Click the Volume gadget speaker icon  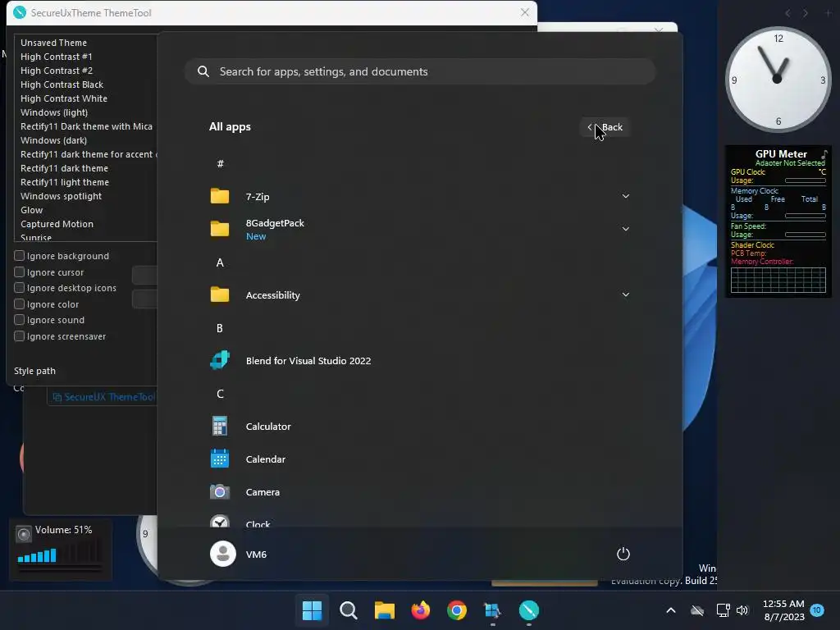pos(24,534)
